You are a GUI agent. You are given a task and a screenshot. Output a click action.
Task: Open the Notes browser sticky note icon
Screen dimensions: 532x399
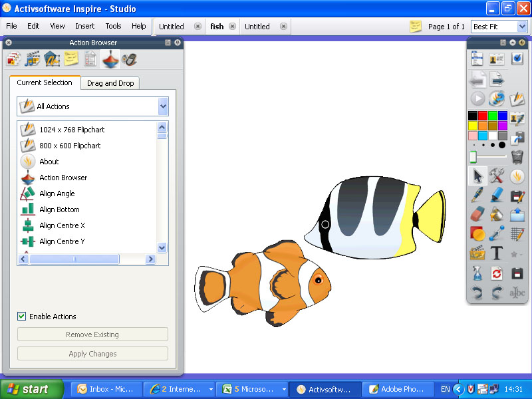(x=71, y=59)
